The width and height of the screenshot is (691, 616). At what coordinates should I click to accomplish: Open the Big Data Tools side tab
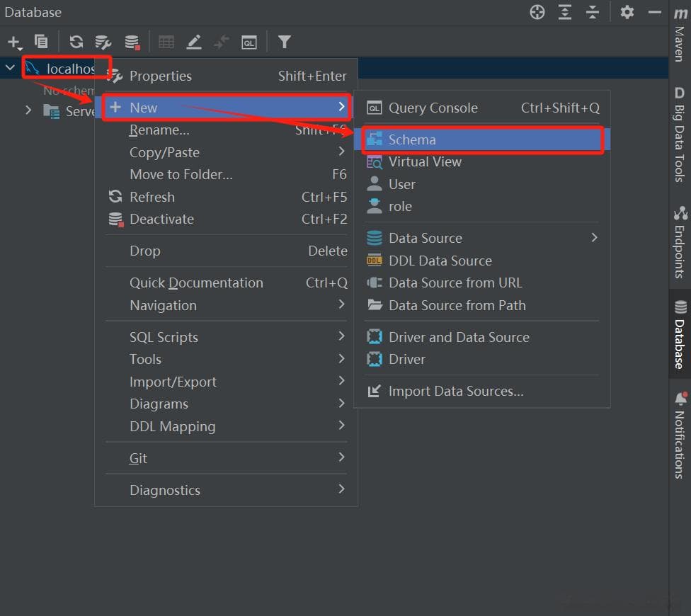pyautogui.click(x=680, y=135)
